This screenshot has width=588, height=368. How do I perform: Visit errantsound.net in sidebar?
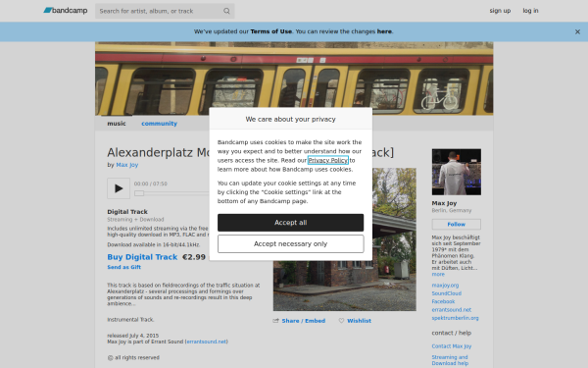(x=451, y=310)
